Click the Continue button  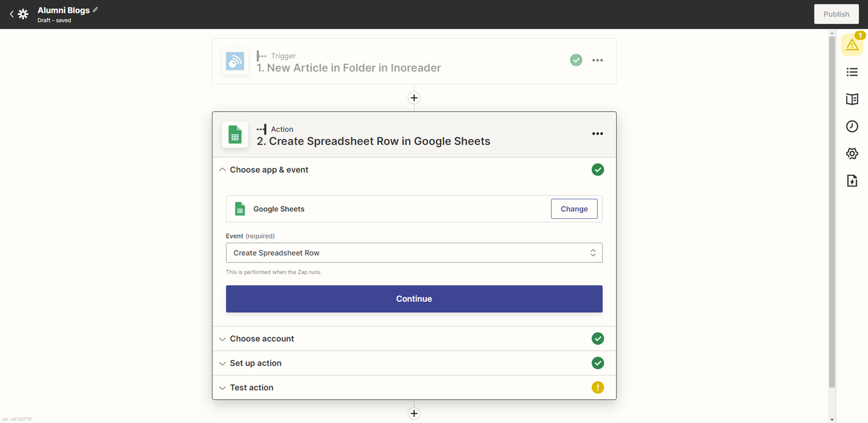coord(414,299)
